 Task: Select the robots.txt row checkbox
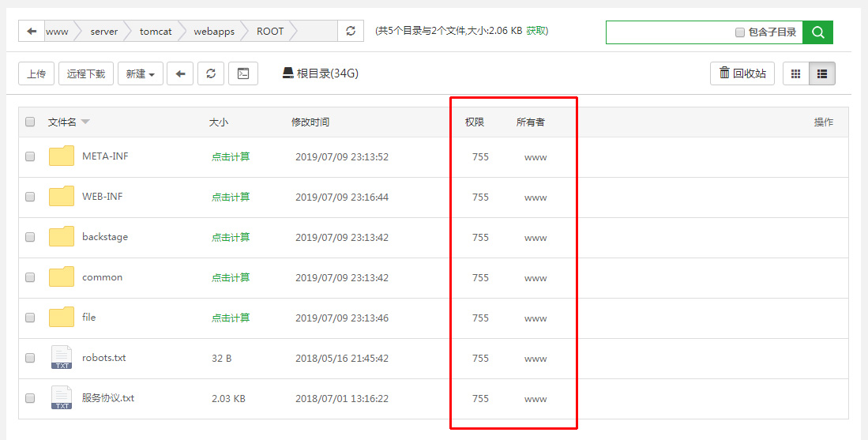(x=30, y=358)
